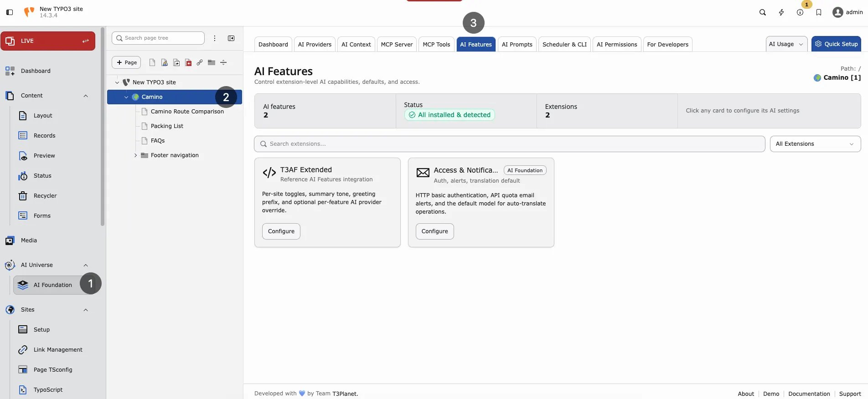Switch to the Dashboard tab
Viewport: 868px width, 399px height.
tap(273, 44)
